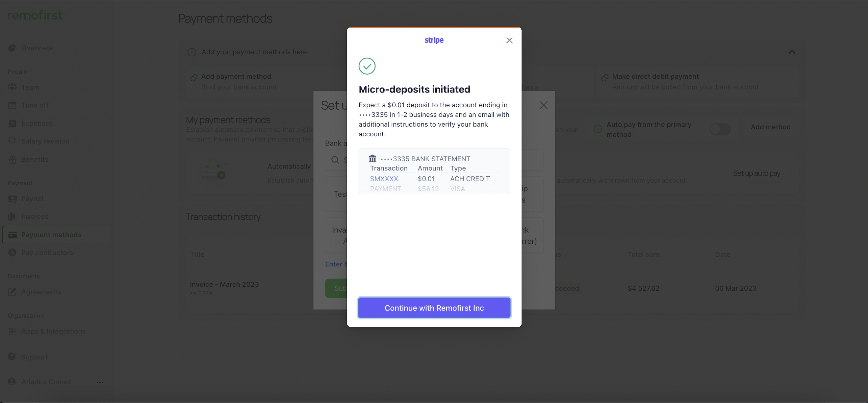The image size is (868, 403).
Task: Close the Stripe micro-deposits dialog
Action: coord(509,41)
